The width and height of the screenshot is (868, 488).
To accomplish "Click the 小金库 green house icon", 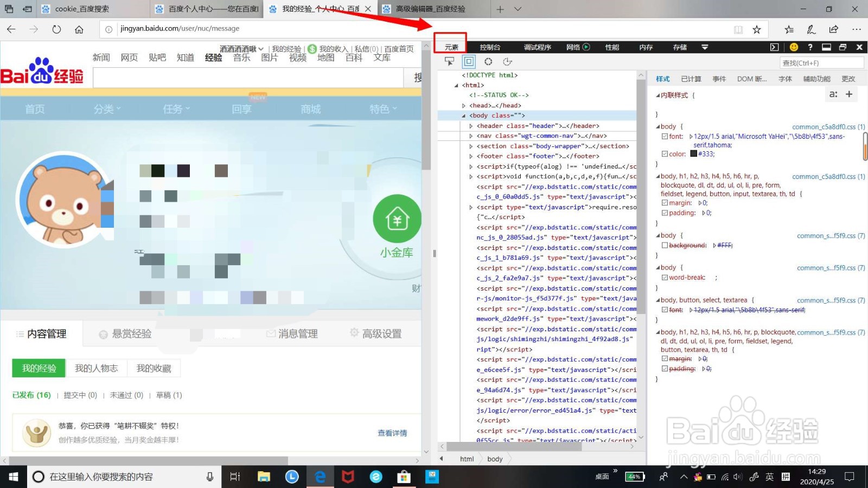I will [x=397, y=219].
